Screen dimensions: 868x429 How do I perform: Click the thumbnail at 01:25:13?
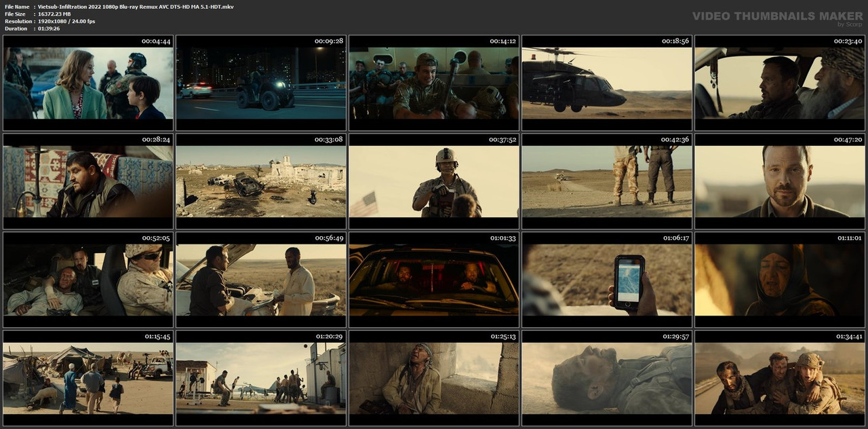(434, 378)
